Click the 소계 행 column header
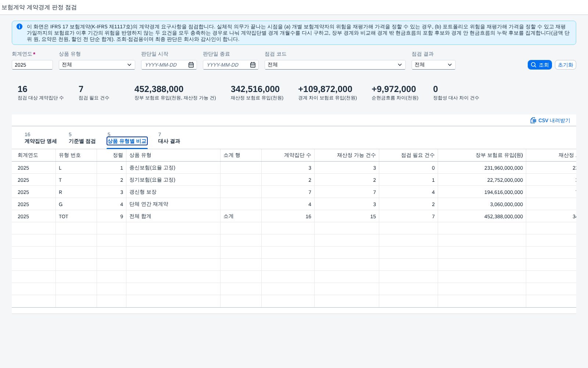Viewport: 588px width, 368px height. pos(241,155)
